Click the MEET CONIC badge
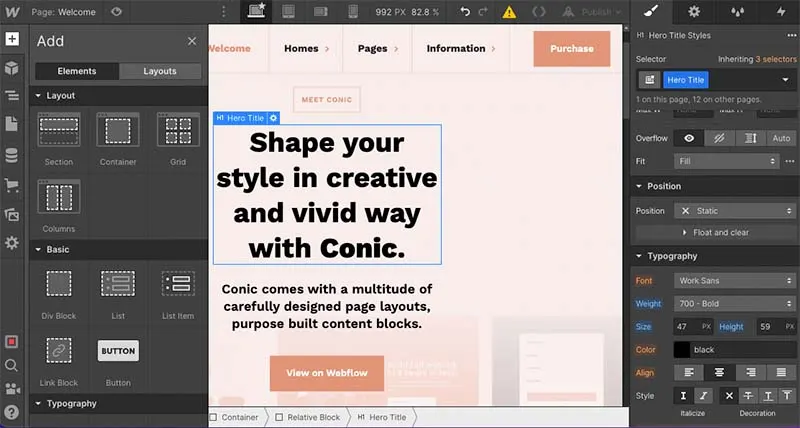This screenshot has width=800, height=428. (327, 99)
